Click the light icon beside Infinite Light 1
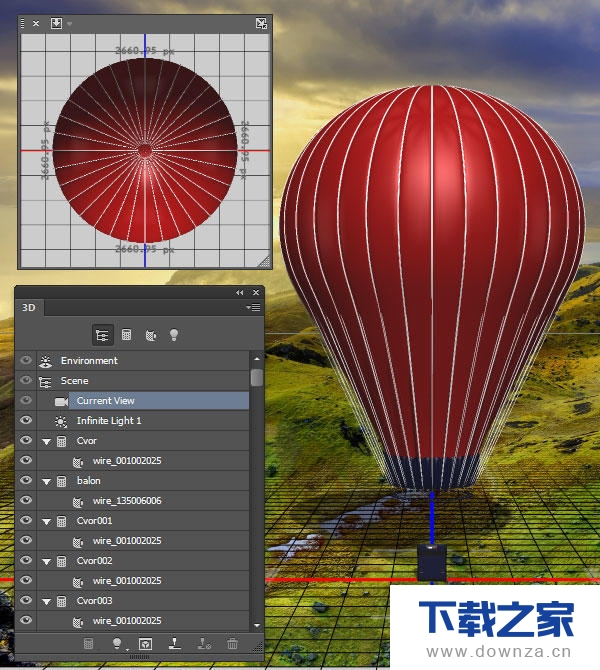 tap(61, 421)
